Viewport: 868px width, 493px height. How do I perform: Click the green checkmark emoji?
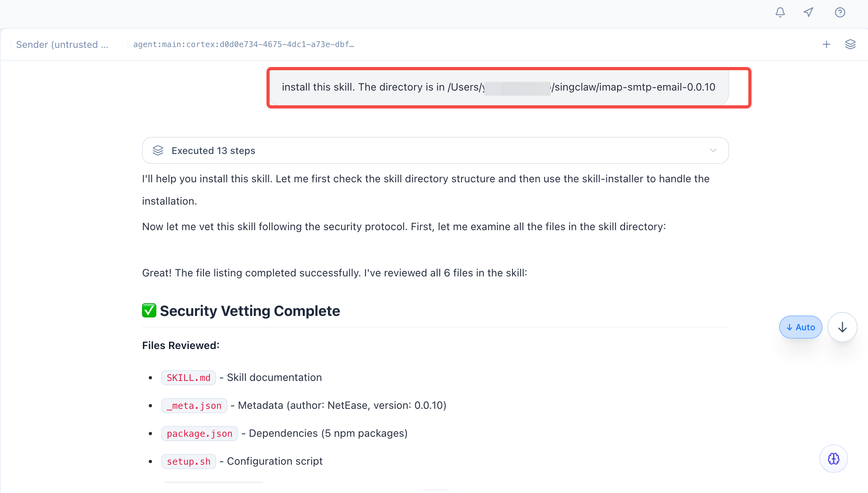[149, 310]
